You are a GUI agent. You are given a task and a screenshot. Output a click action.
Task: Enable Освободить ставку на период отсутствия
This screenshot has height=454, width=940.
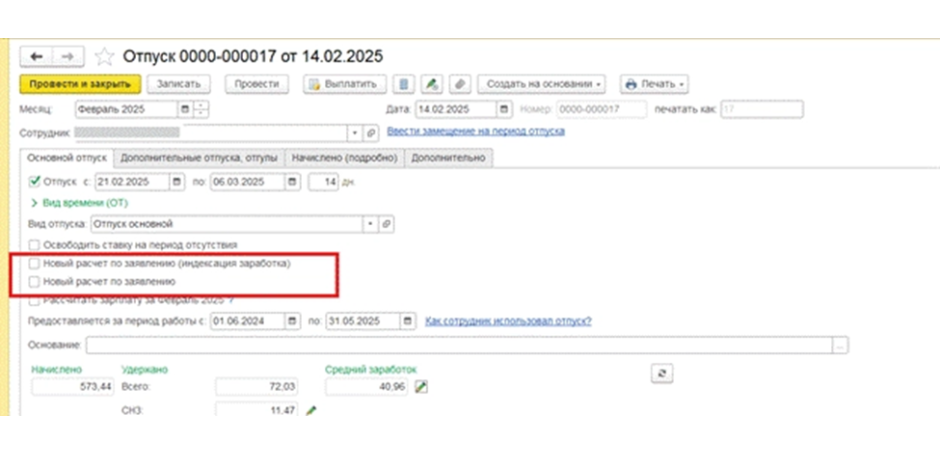[x=35, y=245]
